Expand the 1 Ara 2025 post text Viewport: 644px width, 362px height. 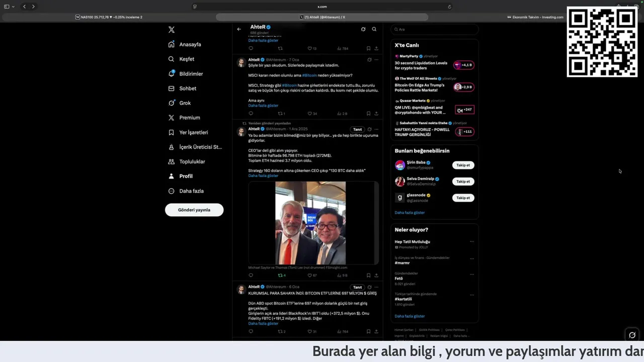pos(263,175)
